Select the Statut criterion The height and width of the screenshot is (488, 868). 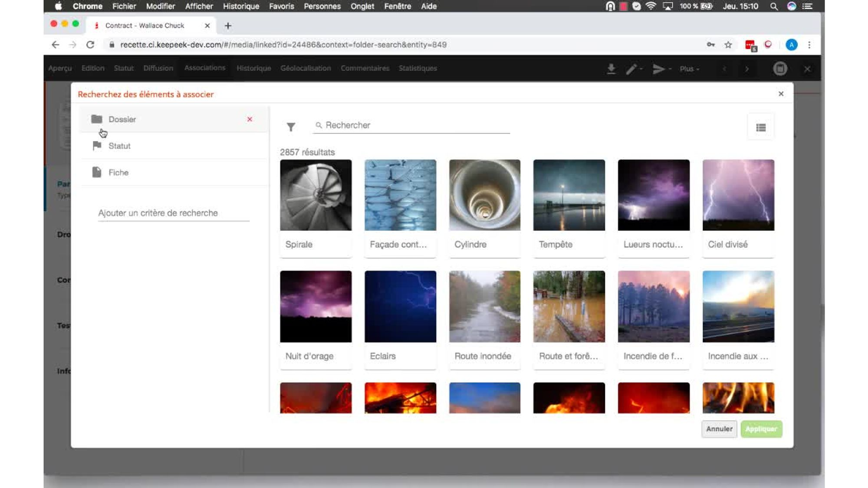[x=119, y=146]
